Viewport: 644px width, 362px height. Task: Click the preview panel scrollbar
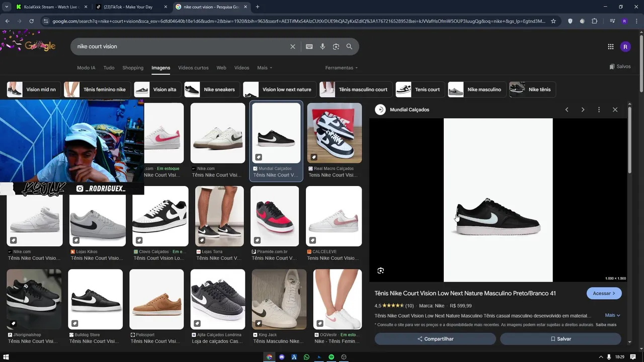(630, 141)
